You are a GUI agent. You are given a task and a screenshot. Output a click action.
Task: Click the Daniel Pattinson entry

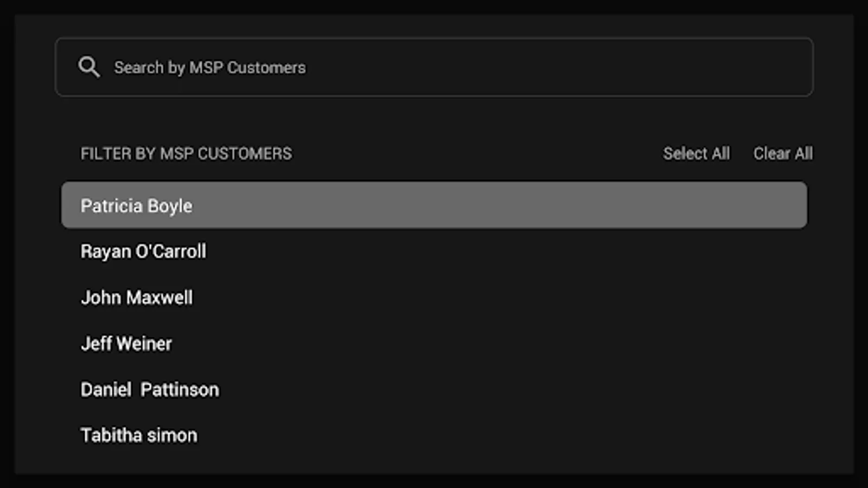click(x=150, y=390)
